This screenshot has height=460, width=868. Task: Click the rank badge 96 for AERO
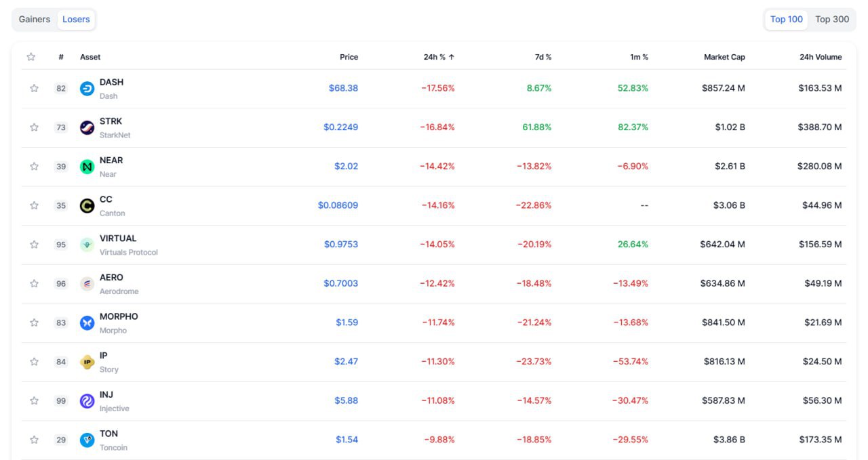pos(61,284)
